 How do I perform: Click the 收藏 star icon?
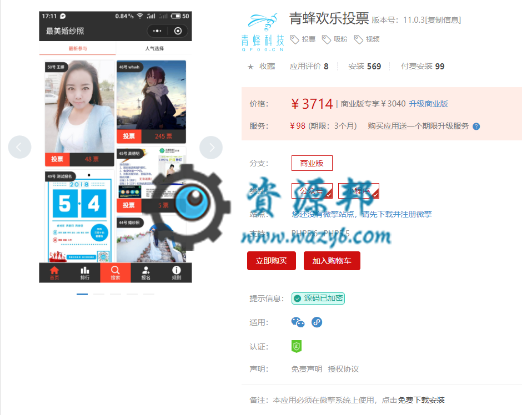tap(250, 67)
